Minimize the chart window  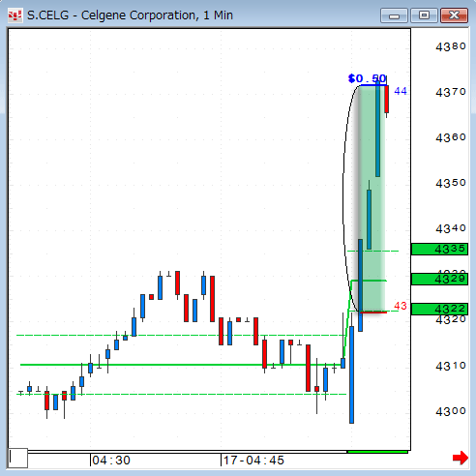394,15
